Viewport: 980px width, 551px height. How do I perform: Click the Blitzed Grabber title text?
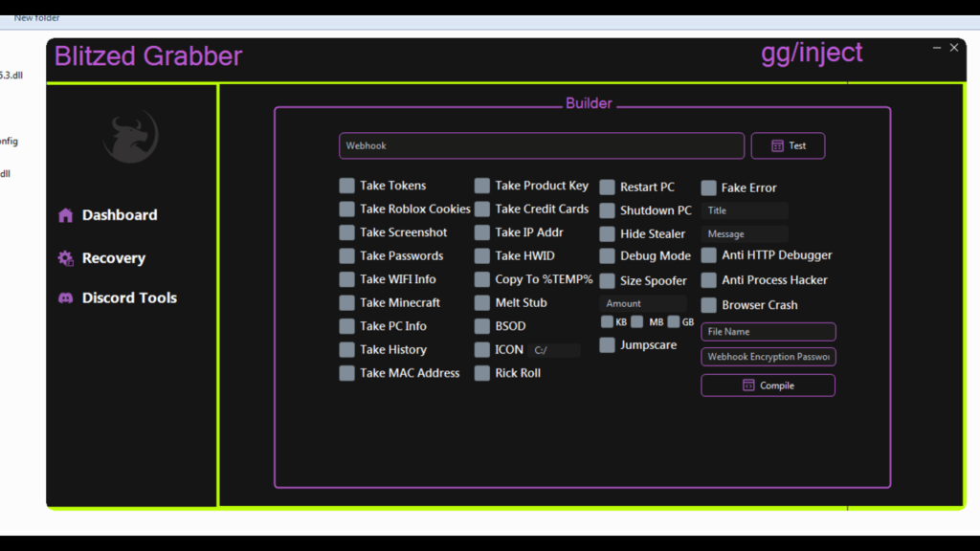pos(148,56)
